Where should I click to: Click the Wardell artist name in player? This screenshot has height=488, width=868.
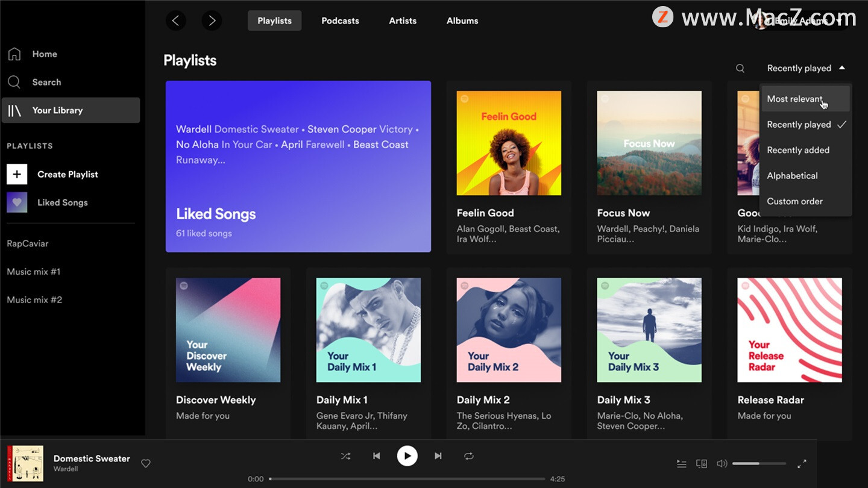[x=66, y=469]
